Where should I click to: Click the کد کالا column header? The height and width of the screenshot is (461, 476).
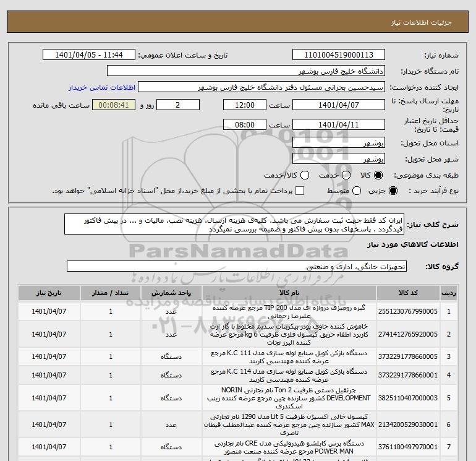408,293
